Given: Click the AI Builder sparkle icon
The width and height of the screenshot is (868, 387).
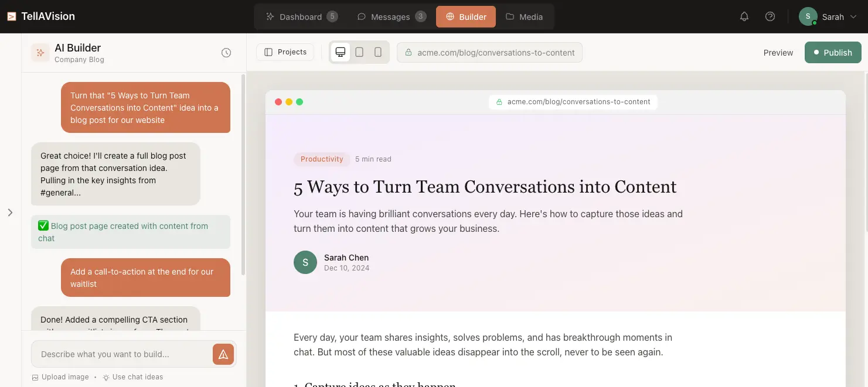Looking at the screenshot, I should pyautogui.click(x=40, y=53).
